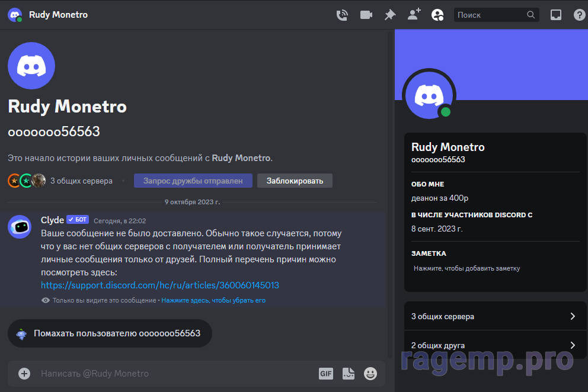Viewport: 588px width, 392px height.
Task: Click the chat scrollbar
Action: 390,195
